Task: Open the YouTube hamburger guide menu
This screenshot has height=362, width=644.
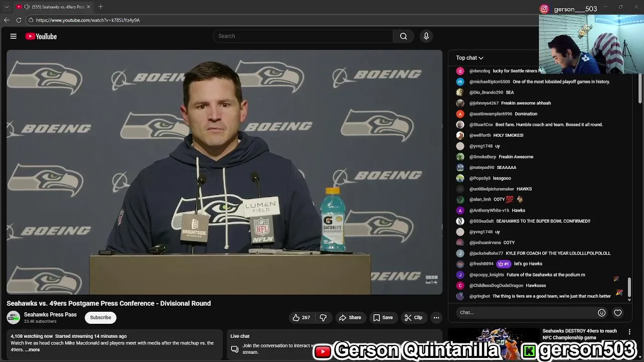Action: (14, 36)
